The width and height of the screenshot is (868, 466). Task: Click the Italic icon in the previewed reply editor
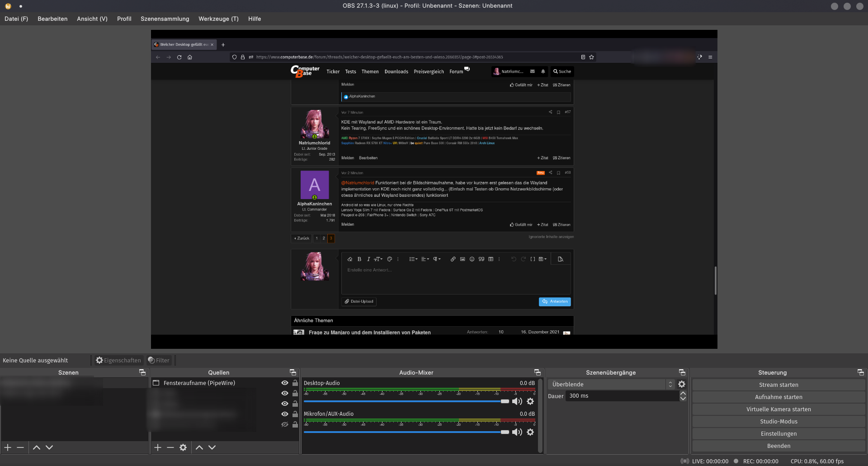click(x=368, y=259)
